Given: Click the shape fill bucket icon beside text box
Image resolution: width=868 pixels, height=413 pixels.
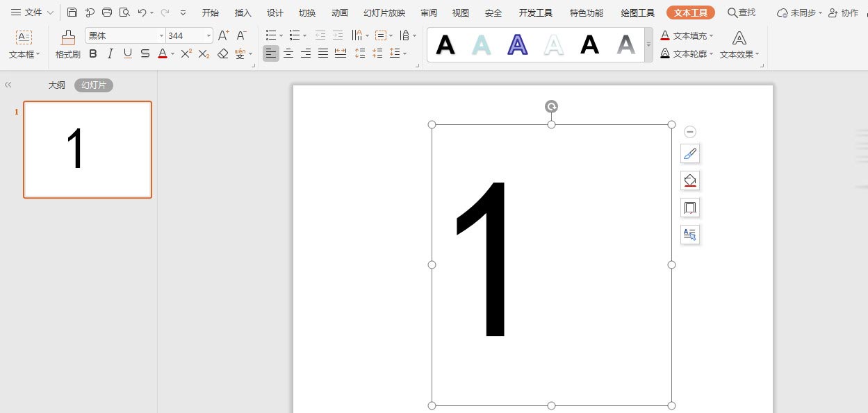Looking at the screenshot, I should click(690, 180).
